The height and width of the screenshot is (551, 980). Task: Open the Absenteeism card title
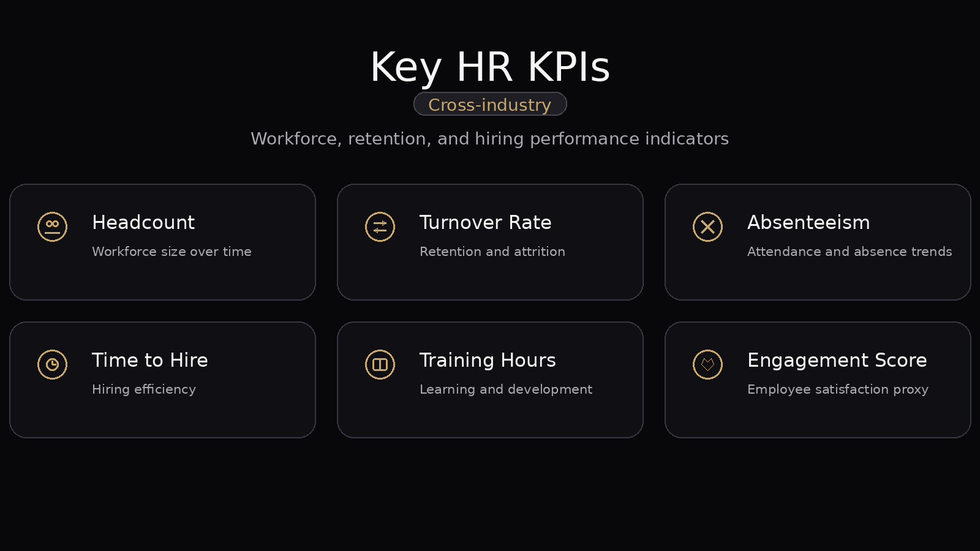[x=809, y=222]
